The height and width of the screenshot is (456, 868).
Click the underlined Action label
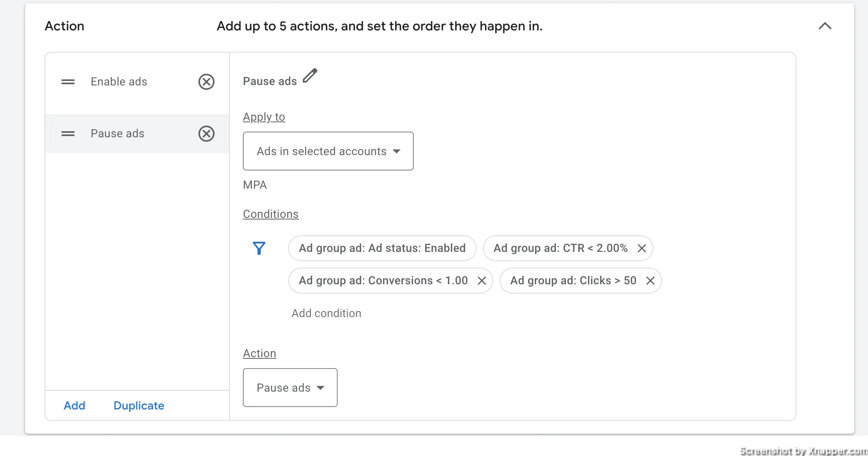(260, 354)
